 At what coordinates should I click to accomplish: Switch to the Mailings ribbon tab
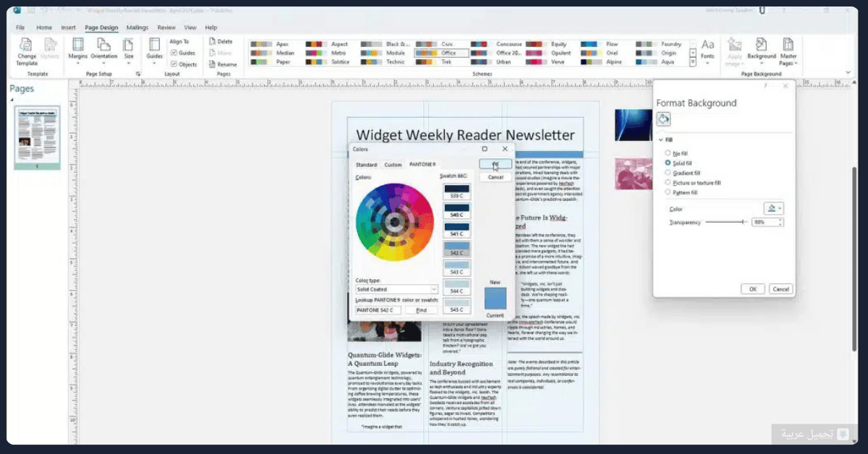(137, 27)
